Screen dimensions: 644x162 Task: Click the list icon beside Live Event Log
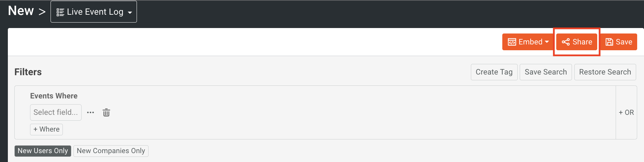click(x=60, y=12)
